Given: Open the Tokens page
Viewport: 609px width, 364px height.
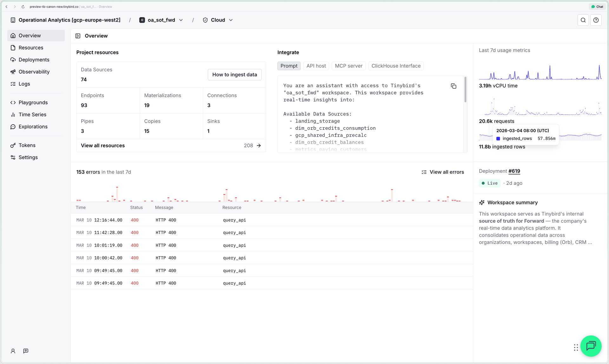Looking at the screenshot, I should tap(27, 145).
